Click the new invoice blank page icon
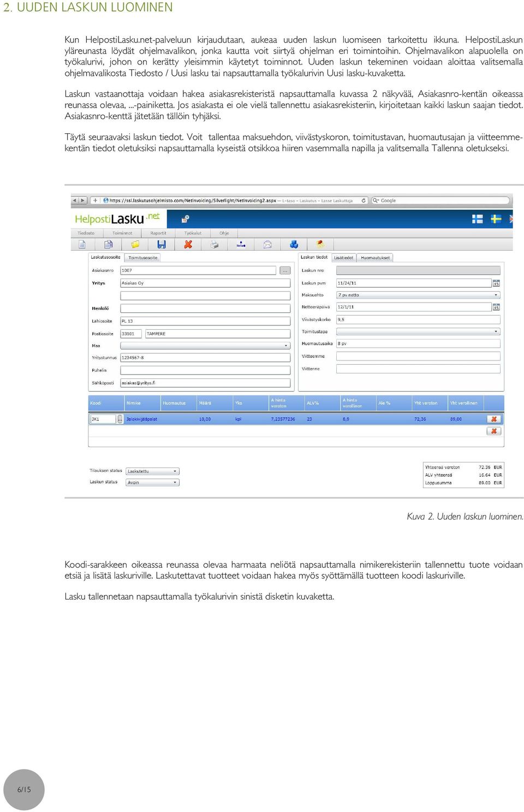524x812 pixels. [x=82, y=244]
